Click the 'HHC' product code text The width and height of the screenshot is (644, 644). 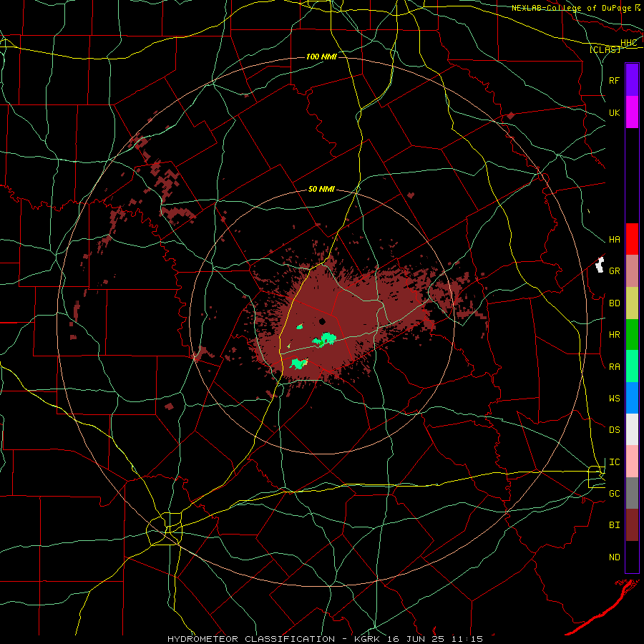pyautogui.click(x=629, y=43)
